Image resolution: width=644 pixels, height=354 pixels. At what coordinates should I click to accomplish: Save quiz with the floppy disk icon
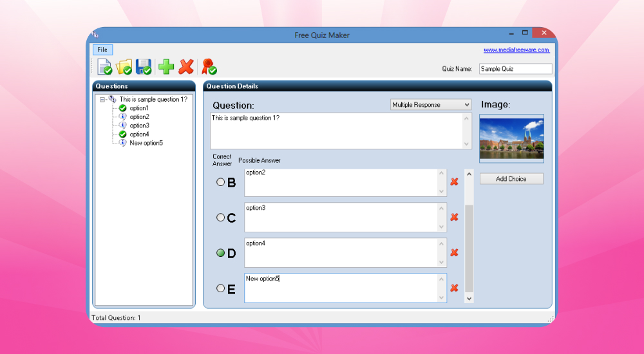coord(144,66)
